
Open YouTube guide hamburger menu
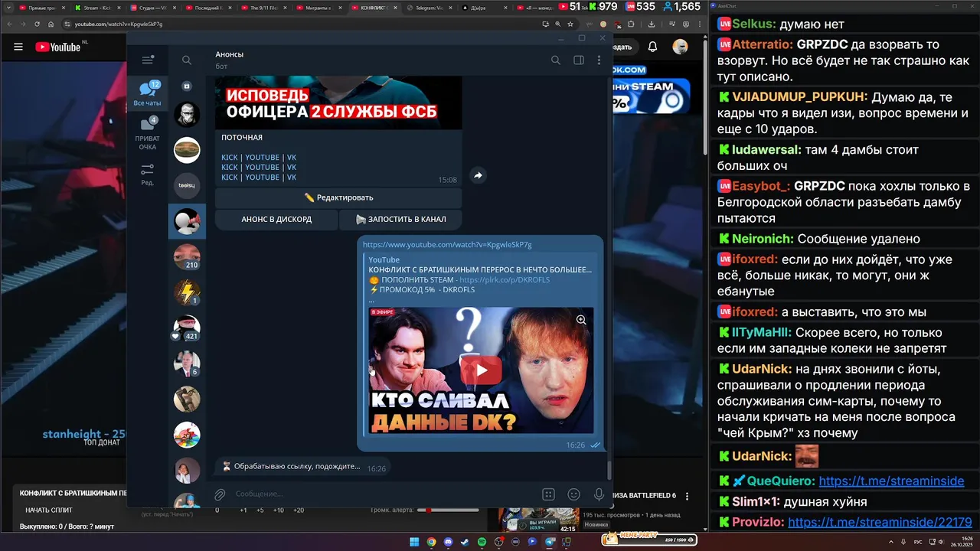point(18,47)
